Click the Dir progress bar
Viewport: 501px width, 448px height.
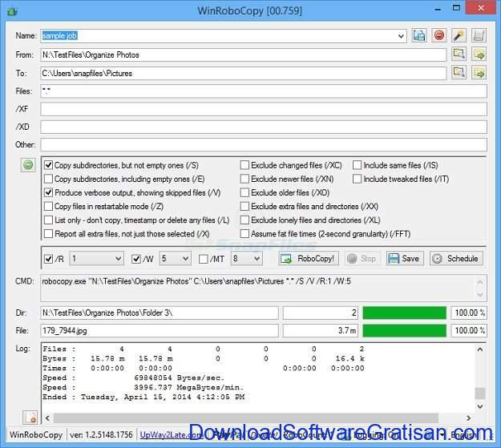click(405, 313)
